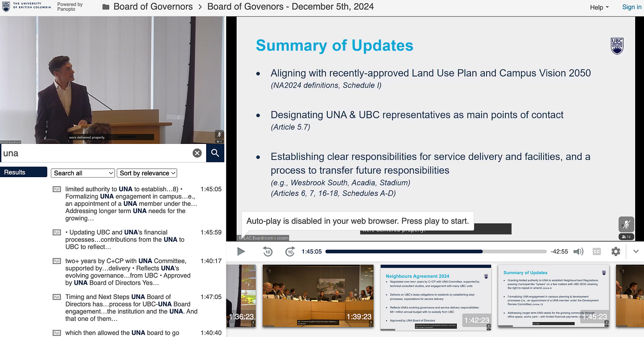Open the Help menu
Image resolution: width=644 pixels, height=337 pixels.
(x=599, y=7)
